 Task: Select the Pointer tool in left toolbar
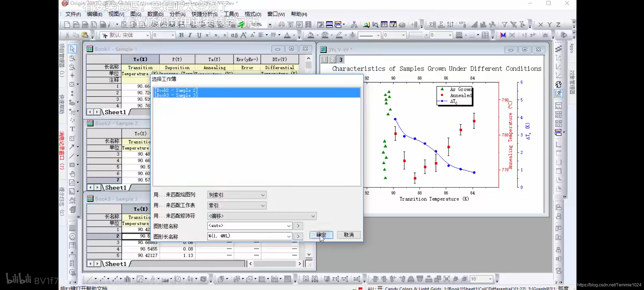point(72,49)
